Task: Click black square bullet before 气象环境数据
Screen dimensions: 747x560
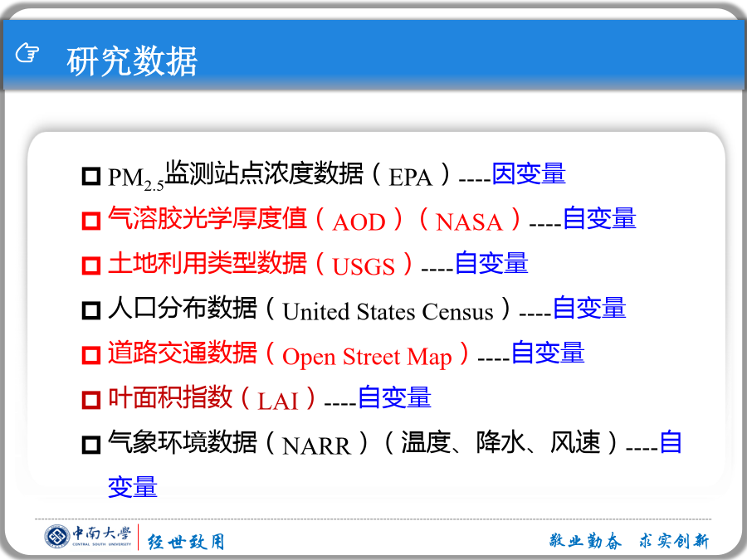Action: pyautogui.click(x=91, y=445)
